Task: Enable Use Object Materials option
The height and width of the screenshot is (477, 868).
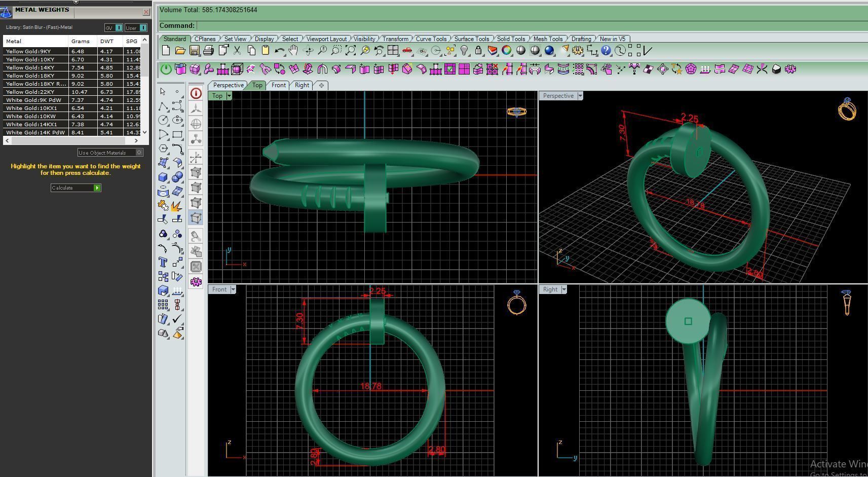Action: pos(110,153)
